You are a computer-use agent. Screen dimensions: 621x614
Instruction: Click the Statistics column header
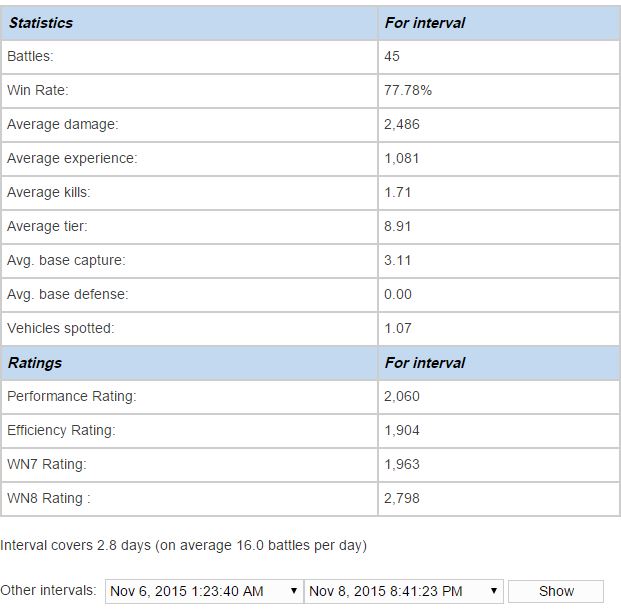coord(41,22)
